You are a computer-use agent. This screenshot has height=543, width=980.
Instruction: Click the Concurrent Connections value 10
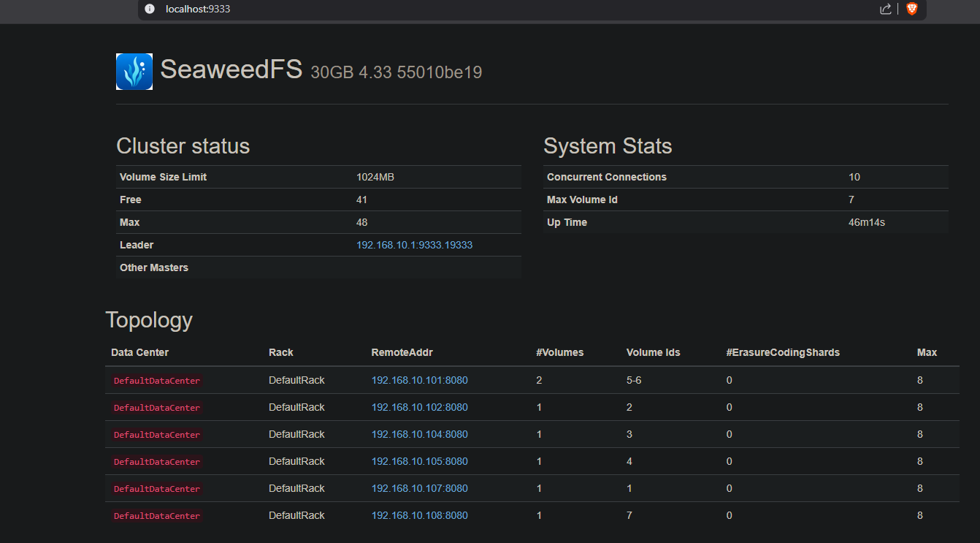coord(854,177)
